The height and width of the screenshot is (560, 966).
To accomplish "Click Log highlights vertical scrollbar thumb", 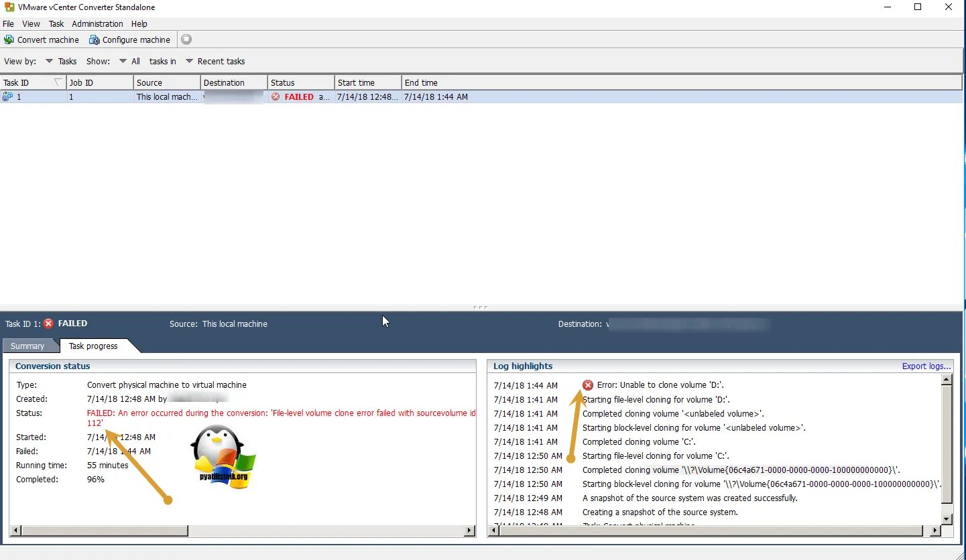I will tap(947, 444).
